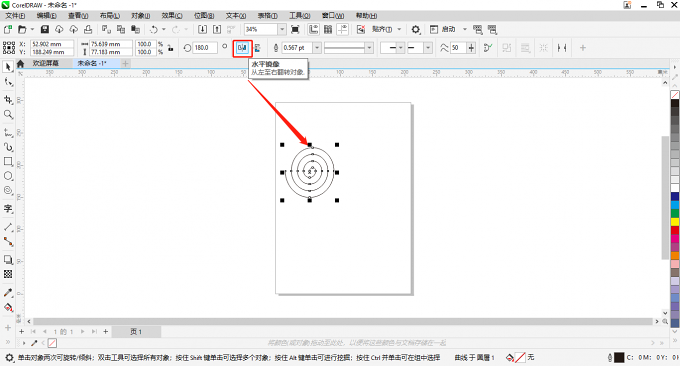
Task: Open the 文件 menu
Action: tap(15, 16)
